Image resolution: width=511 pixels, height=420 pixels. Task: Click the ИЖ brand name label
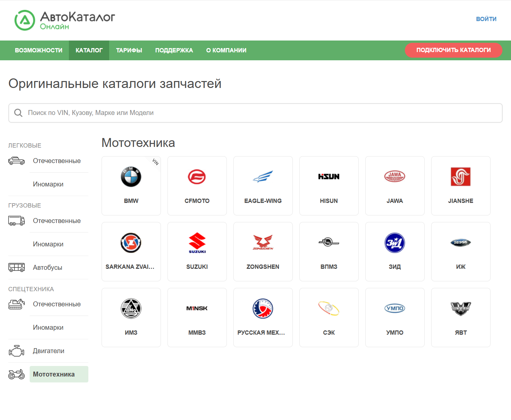(x=461, y=267)
